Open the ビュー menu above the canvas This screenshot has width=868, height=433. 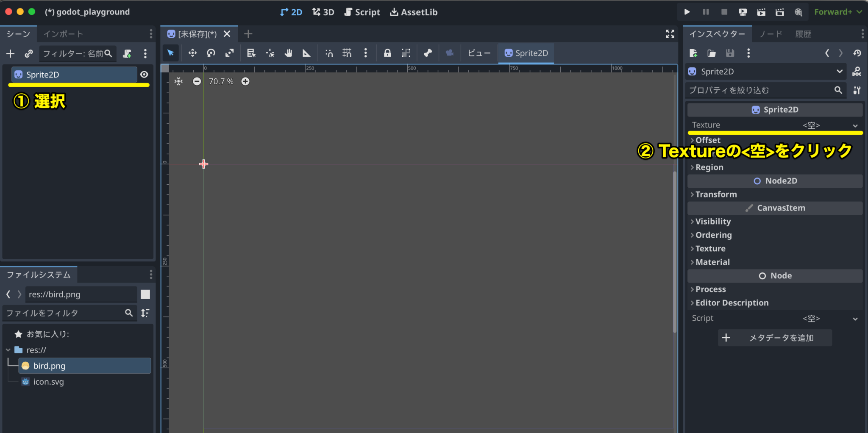pos(479,53)
